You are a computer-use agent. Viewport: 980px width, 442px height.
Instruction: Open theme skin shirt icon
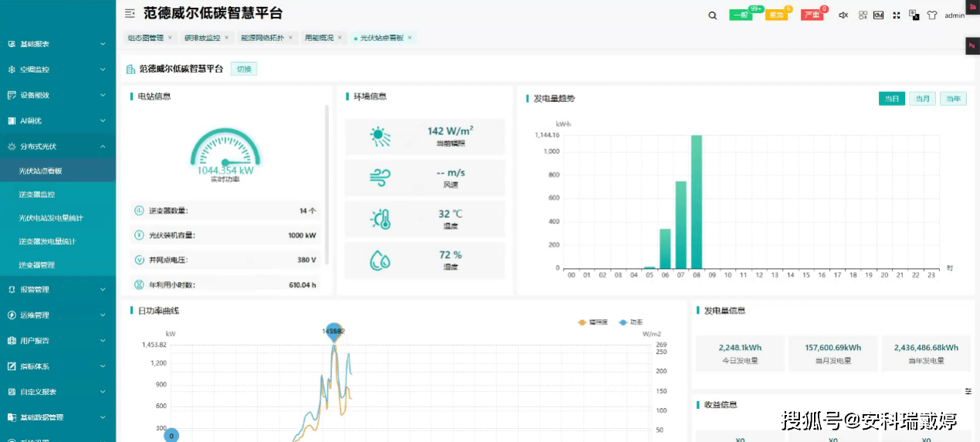[x=932, y=15]
